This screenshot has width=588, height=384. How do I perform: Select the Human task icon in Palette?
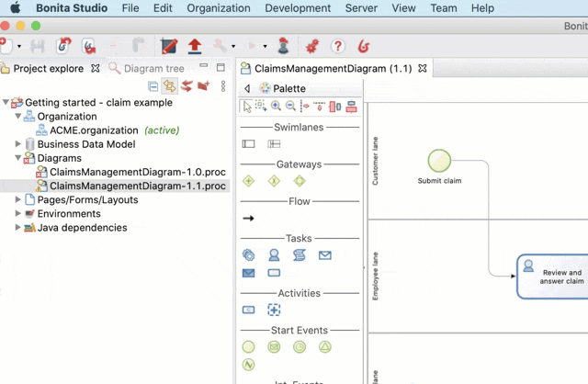274,255
